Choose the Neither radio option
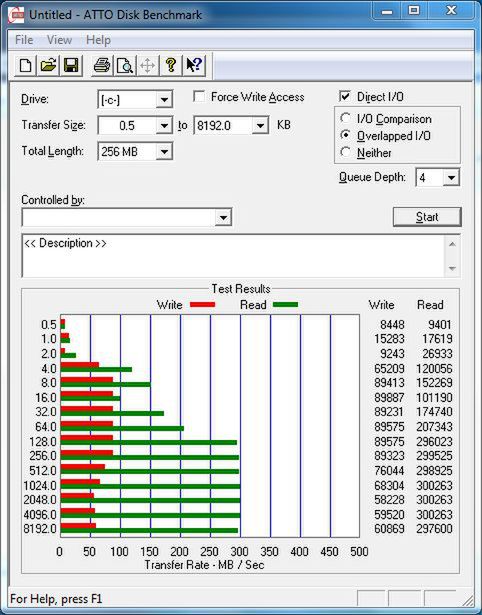 pyautogui.click(x=346, y=152)
